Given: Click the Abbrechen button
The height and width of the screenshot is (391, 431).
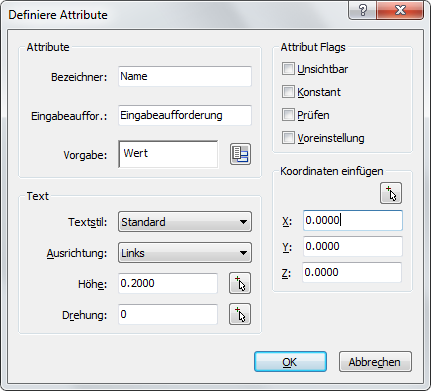Looking at the screenshot, I should click(x=375, y=362).
